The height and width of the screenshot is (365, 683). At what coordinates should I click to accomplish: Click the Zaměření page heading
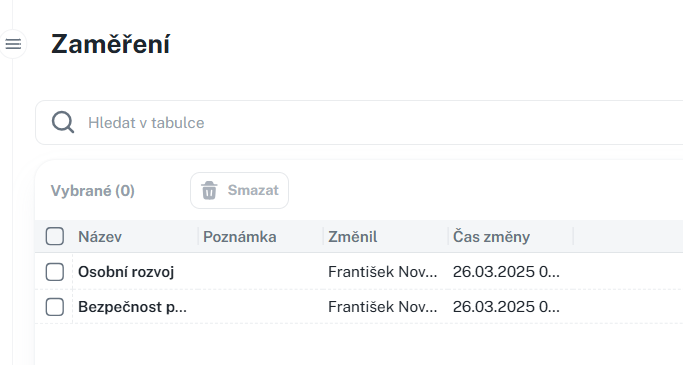coord(111,44)
